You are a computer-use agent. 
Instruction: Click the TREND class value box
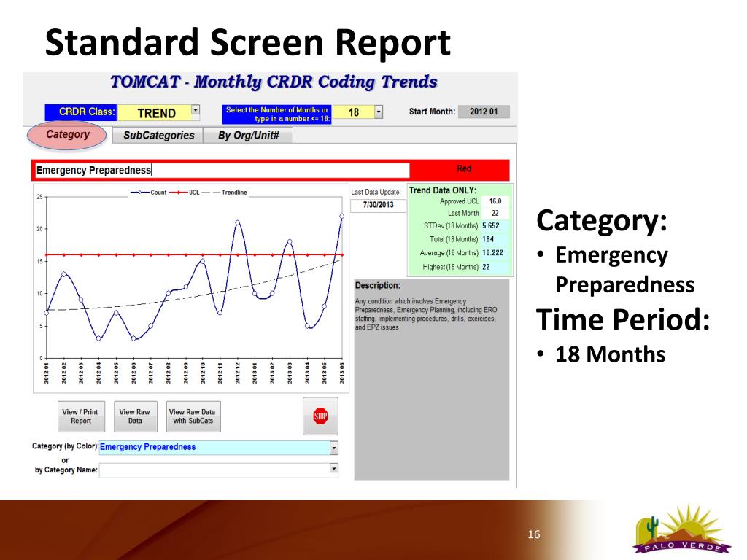[155, 113]
